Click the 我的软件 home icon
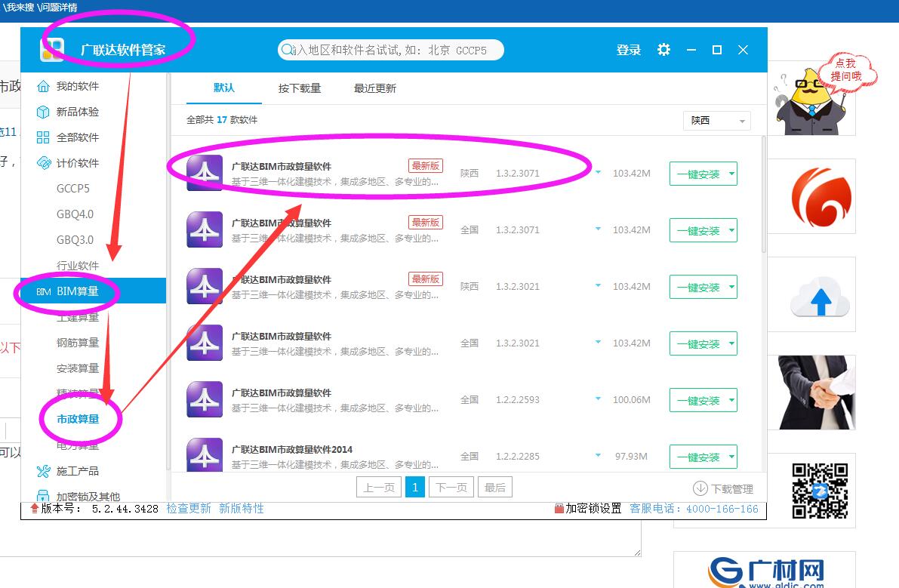899x588 pixels. coord(43,87)
